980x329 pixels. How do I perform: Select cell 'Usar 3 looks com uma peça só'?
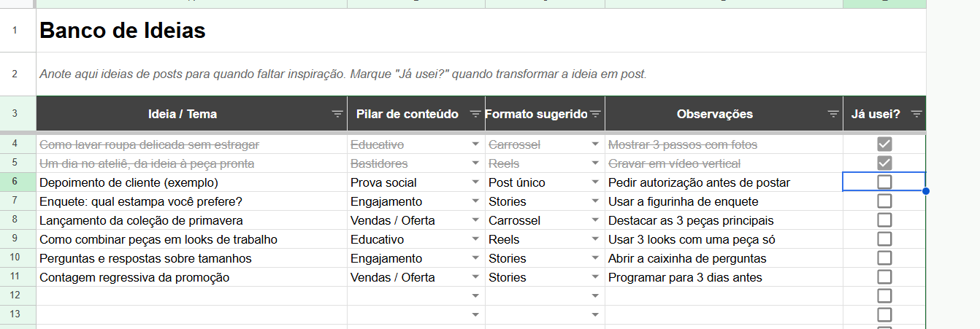pos(724,239)
